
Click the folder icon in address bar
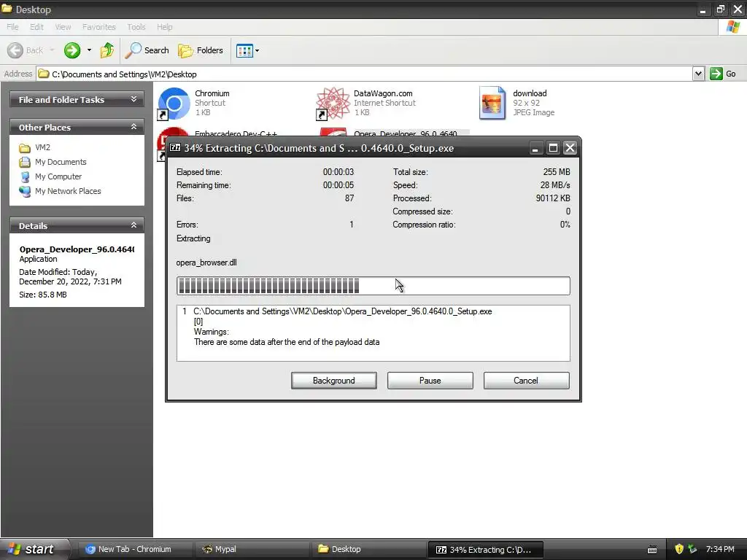coord(43,74)
